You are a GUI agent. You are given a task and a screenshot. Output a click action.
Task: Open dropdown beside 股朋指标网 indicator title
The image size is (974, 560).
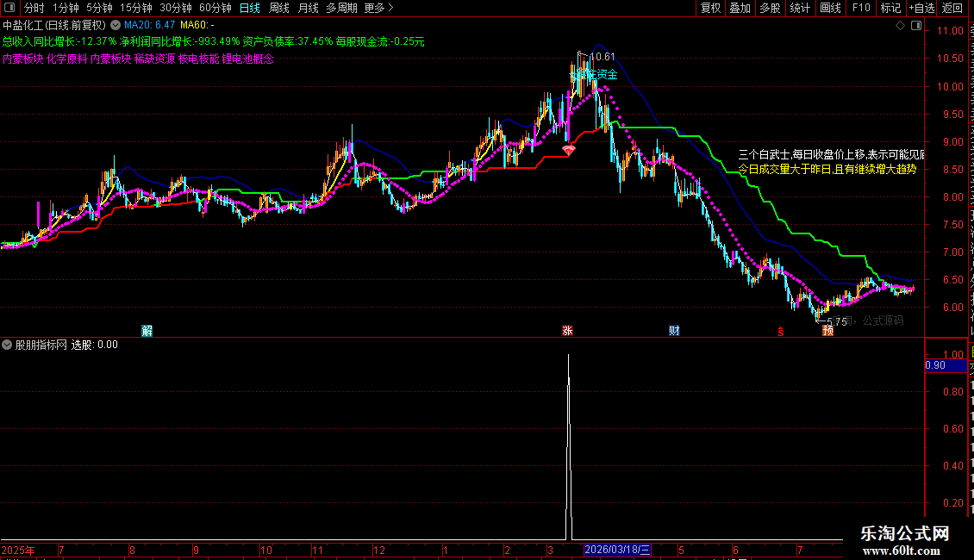click(7, 345)
